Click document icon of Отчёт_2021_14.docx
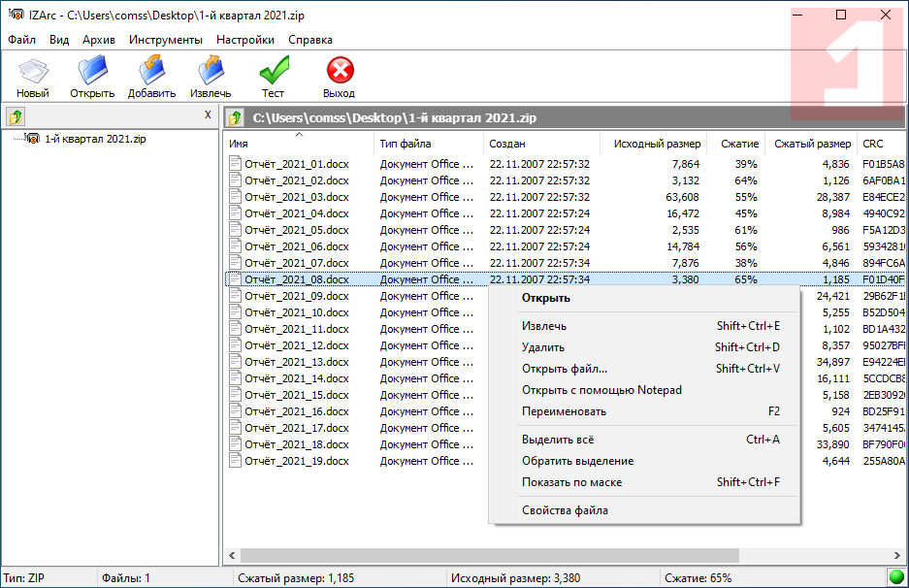Viewport: 909px width, 588px height. (235, 378)
